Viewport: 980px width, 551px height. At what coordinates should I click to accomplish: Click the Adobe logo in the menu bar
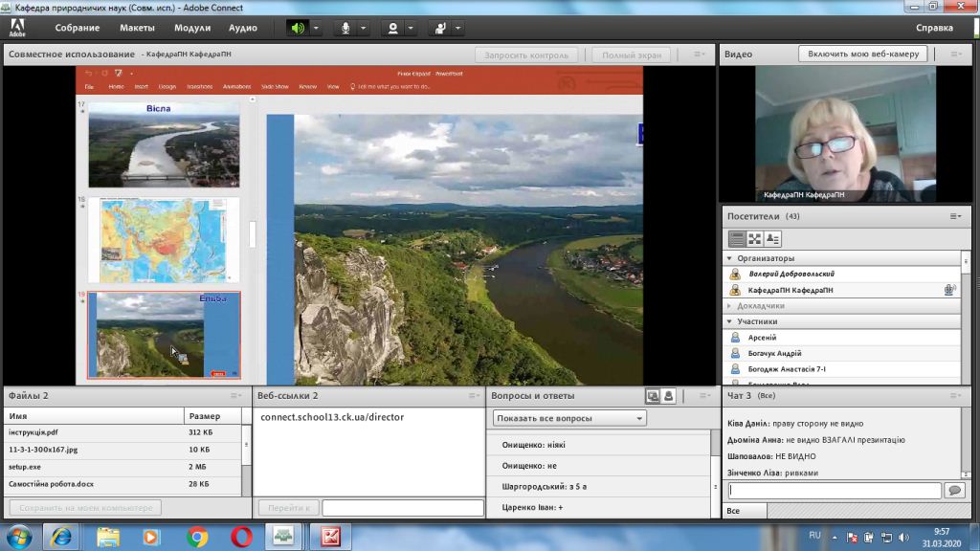[x=17, y=28]
